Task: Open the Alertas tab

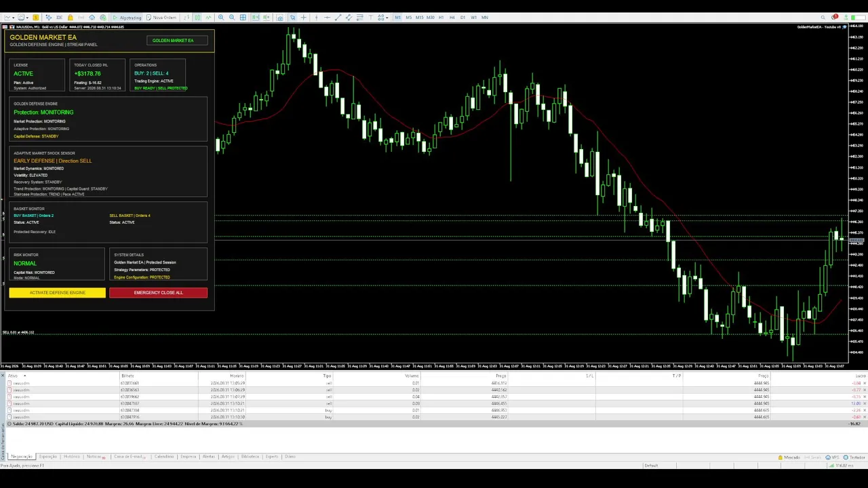Action: tap(208, 457)
